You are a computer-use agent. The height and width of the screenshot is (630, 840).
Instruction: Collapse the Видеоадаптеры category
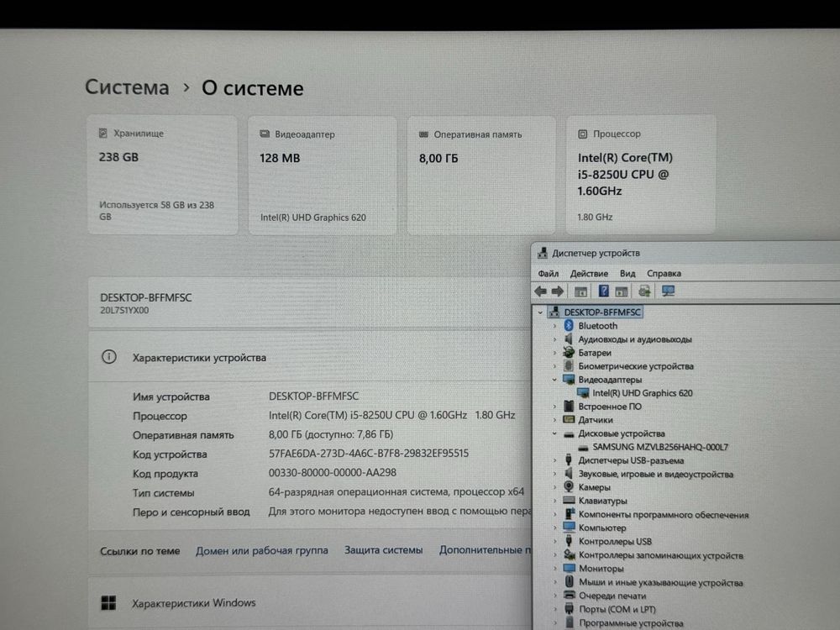coord(554,380)
